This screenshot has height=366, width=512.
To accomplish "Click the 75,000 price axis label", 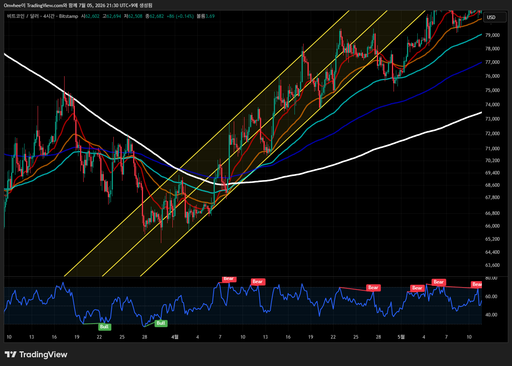I will (492, 90).
